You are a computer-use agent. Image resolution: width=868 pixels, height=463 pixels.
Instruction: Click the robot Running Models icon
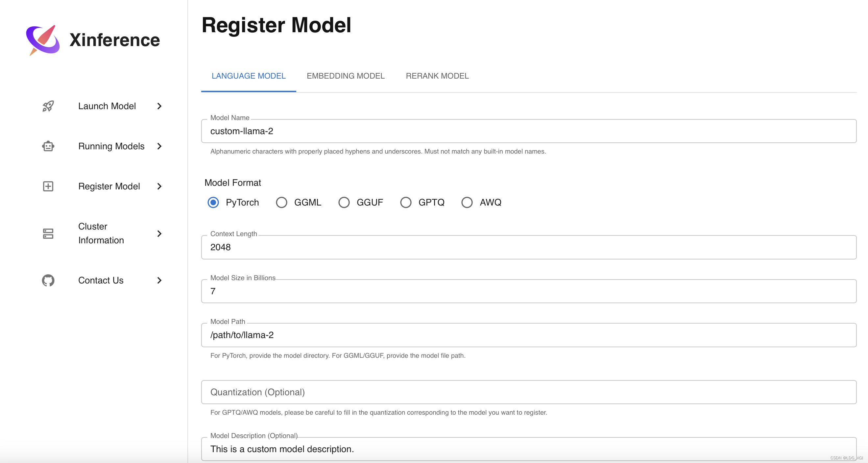point(48,146)
